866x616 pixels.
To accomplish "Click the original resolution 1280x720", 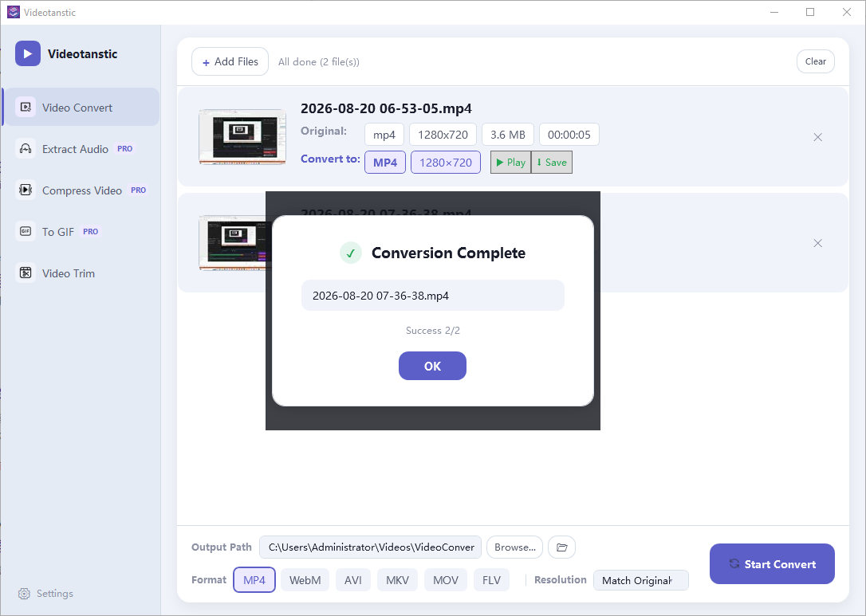I will click(x=443, y=134).
